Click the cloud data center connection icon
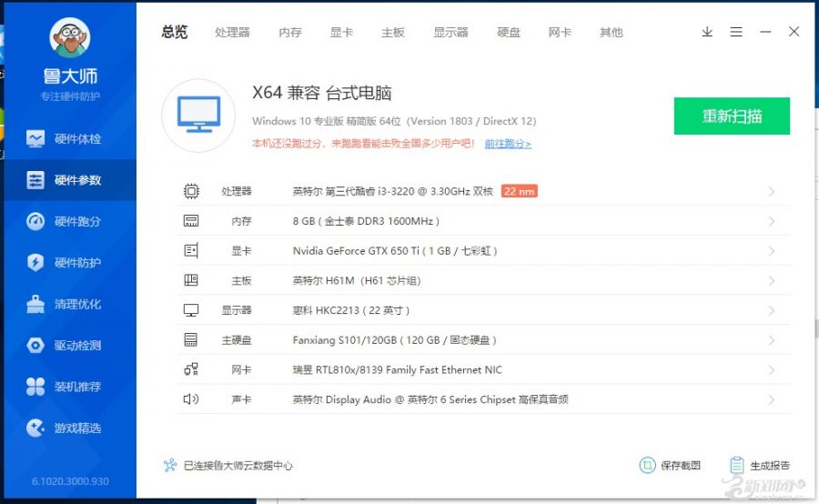The width and height of the screenshot is (819, 504). pyautogui.click(x=170, y=466)
